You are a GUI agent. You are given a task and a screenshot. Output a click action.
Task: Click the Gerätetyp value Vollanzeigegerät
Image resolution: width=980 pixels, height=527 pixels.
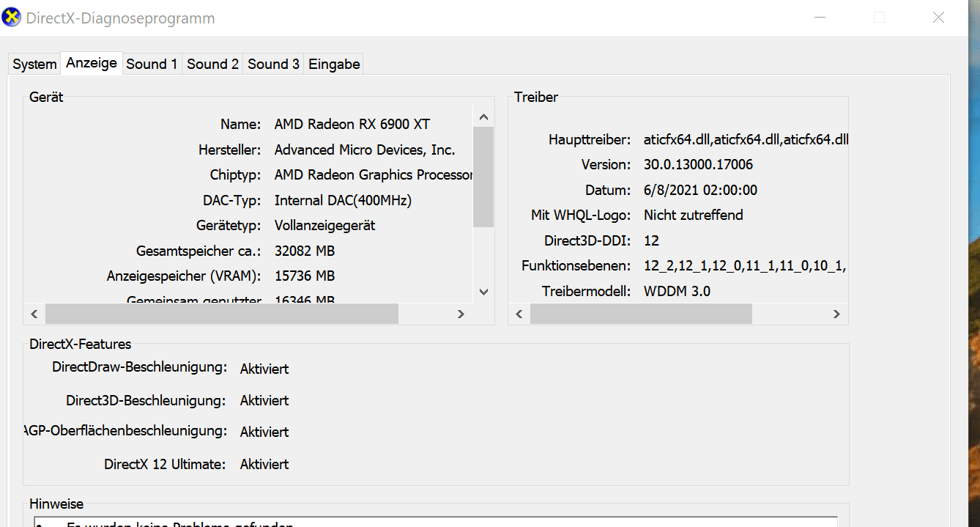324,225
